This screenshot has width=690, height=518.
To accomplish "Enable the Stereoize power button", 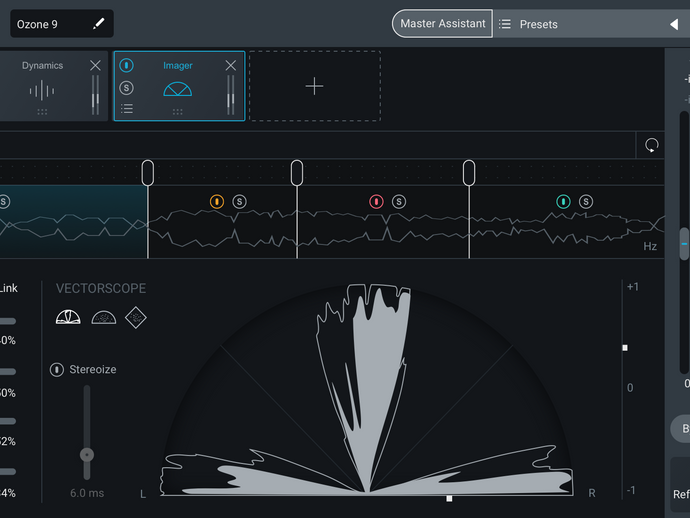I will tap(57, 370).
